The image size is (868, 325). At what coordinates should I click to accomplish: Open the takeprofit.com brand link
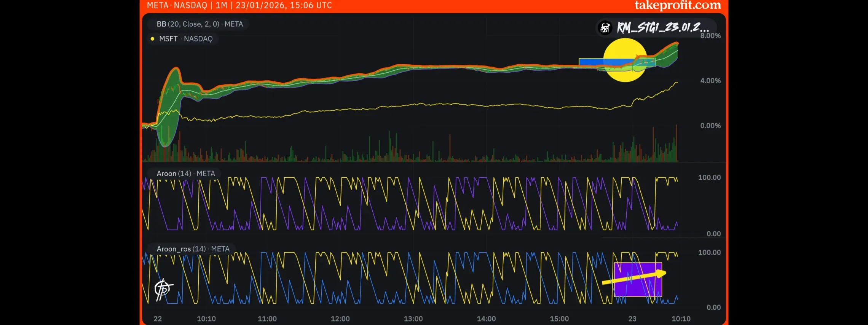coord(677,5)
